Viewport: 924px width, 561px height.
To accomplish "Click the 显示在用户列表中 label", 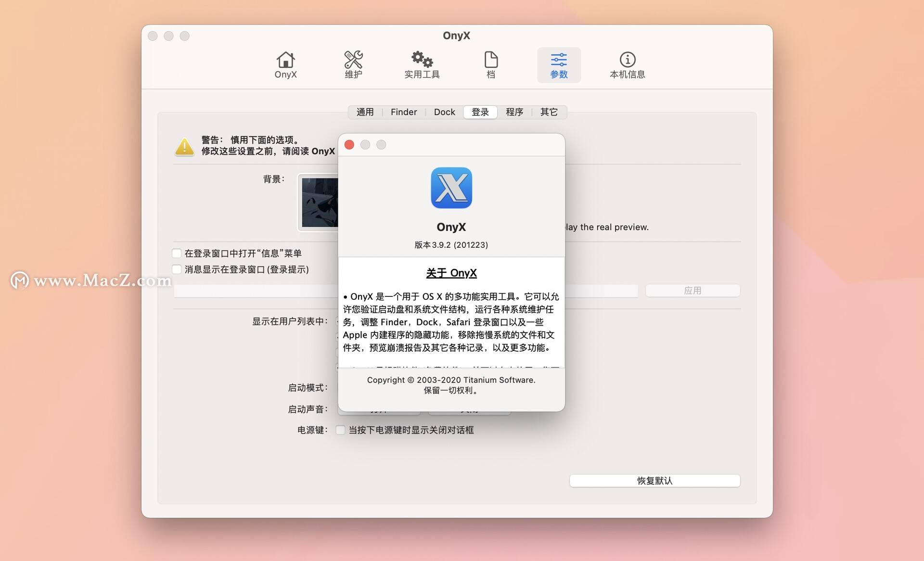I will 290,321.
